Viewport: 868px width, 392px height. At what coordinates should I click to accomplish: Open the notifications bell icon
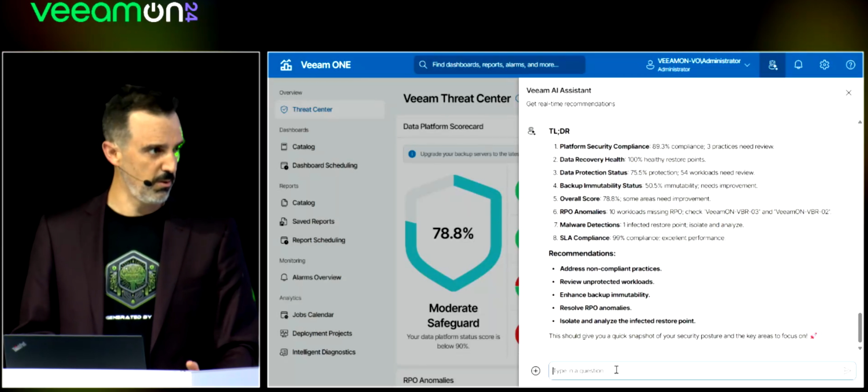[x=798, y=65]
